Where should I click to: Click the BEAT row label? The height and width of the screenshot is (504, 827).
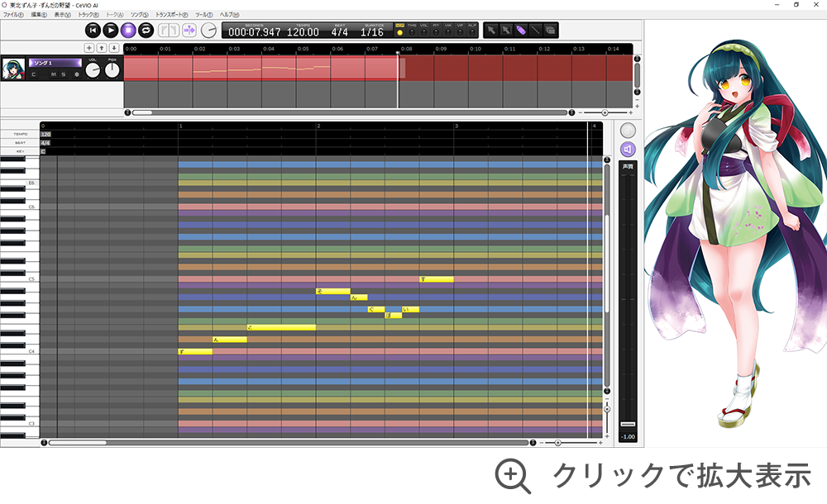tap(21, 143)
